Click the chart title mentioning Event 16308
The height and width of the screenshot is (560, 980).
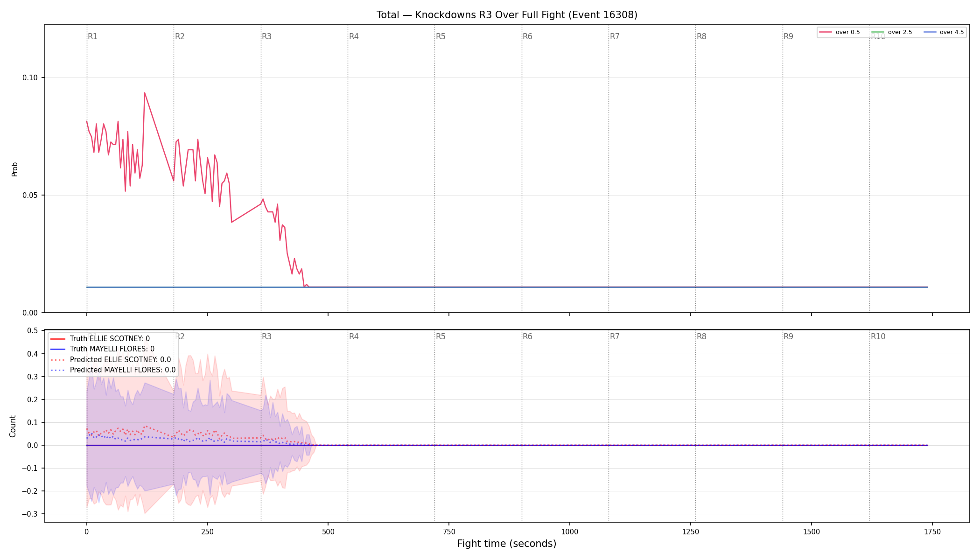(x=507, y=15)
